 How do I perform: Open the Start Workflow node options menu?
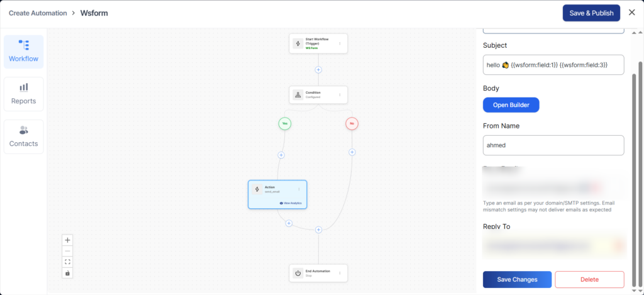coord(340,43)
